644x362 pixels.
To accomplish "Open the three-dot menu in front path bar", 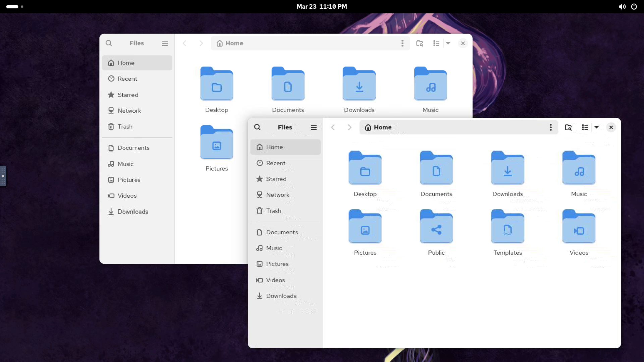I will click(551, 127).
